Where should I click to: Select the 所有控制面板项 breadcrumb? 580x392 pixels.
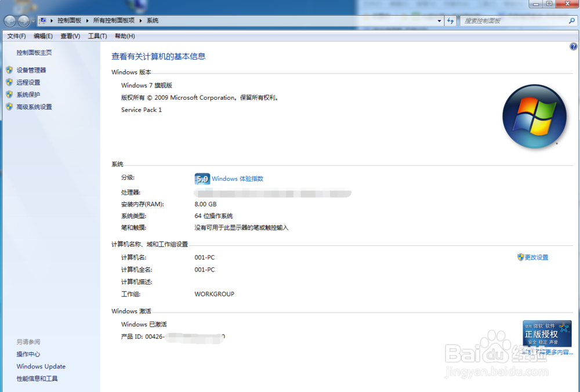pos(114,21)
